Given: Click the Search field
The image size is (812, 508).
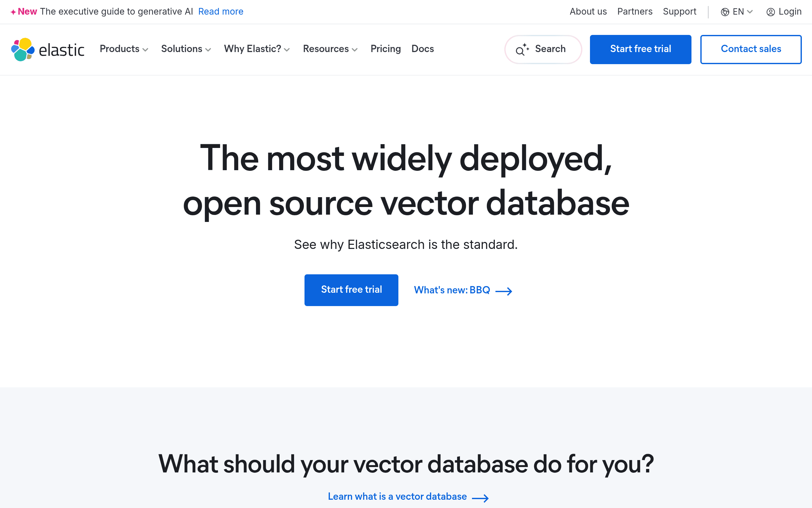Looking at the screenshot, I should (543, 50).
